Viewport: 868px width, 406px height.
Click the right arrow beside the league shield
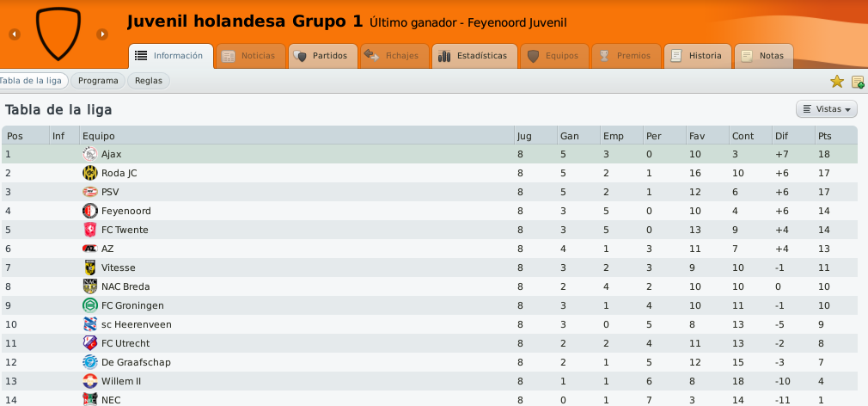(x=102, y=34)
